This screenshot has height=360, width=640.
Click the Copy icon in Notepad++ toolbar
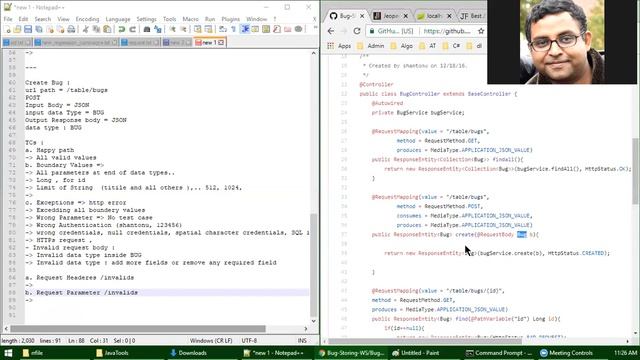point(96,29)
